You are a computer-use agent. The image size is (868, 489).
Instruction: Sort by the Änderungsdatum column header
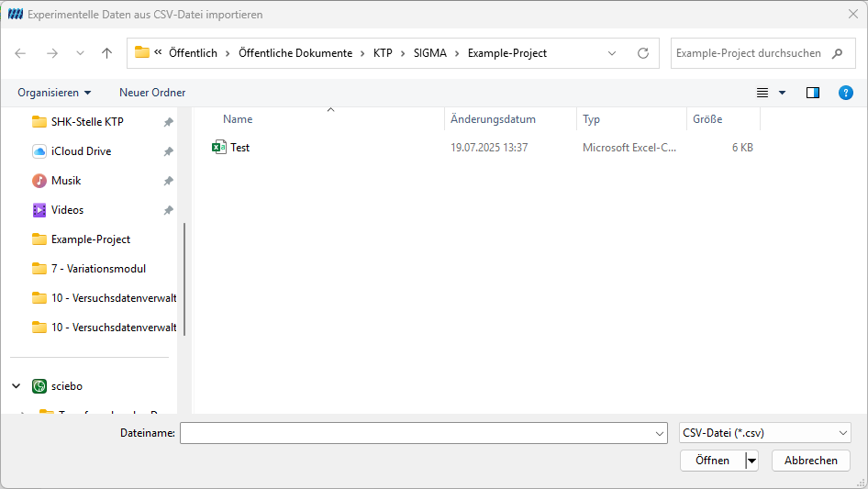click(493, 119)
